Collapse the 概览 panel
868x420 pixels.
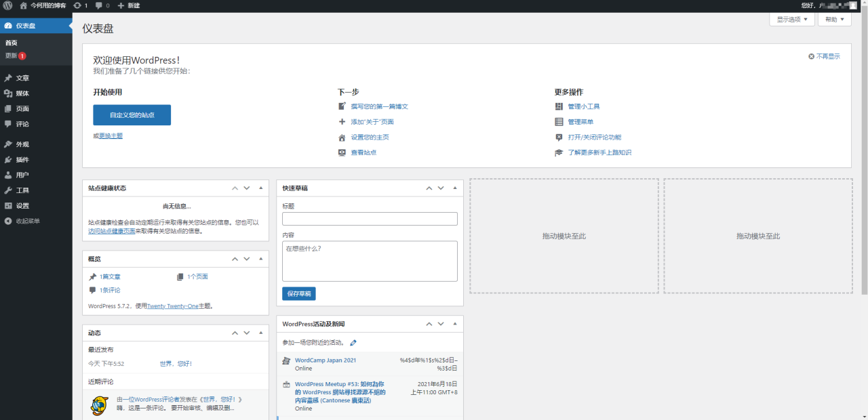[261, 259]
